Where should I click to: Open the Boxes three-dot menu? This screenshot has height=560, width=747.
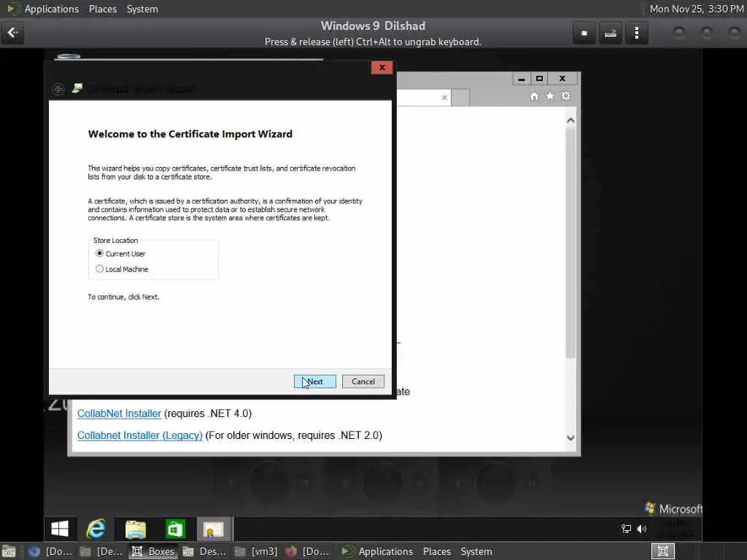click(x=636, y=33)
